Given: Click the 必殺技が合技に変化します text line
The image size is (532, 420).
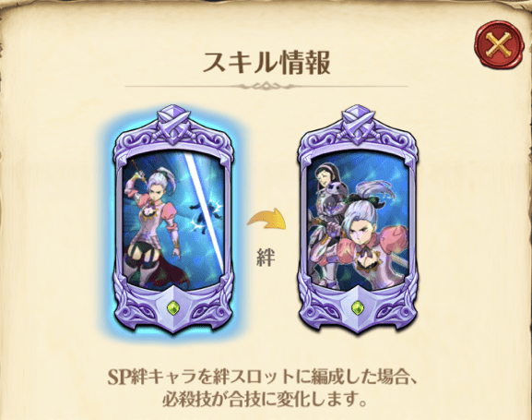Looking at the screenshot, I should [x=266, y=400].
